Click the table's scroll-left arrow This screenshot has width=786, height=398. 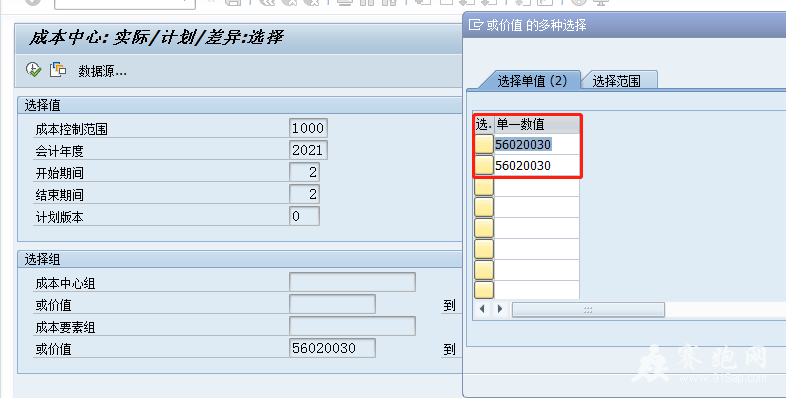tap(482, 309)
